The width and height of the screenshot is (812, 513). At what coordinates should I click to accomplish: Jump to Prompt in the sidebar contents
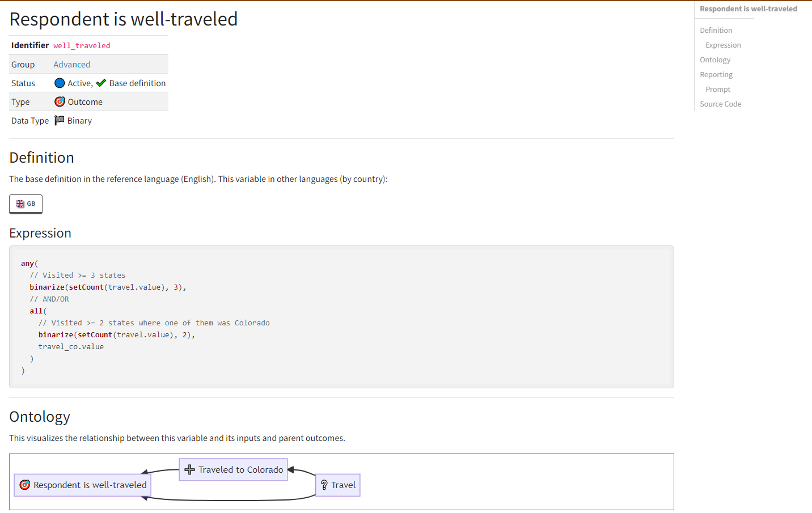tap(718, 90)
